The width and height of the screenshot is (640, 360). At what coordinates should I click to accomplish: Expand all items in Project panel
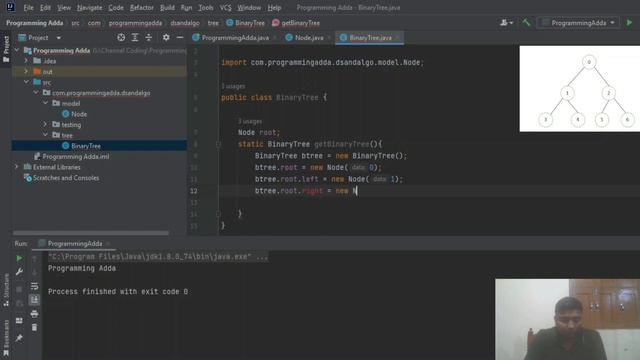pyautogui.click(x=135, y=38)
